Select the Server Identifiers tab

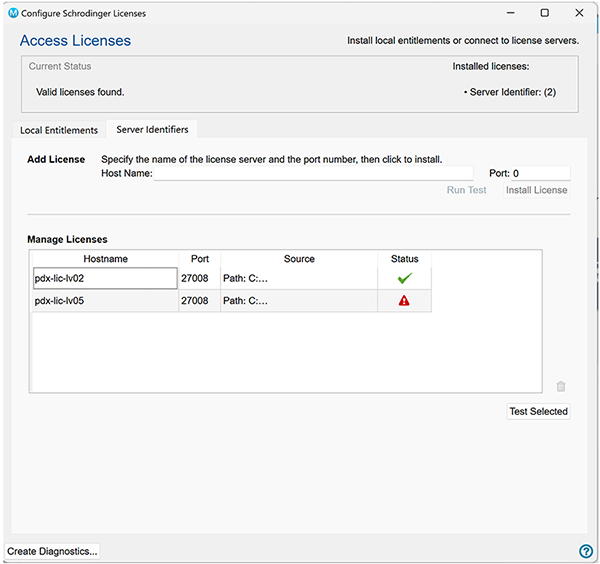click(152, 129)
